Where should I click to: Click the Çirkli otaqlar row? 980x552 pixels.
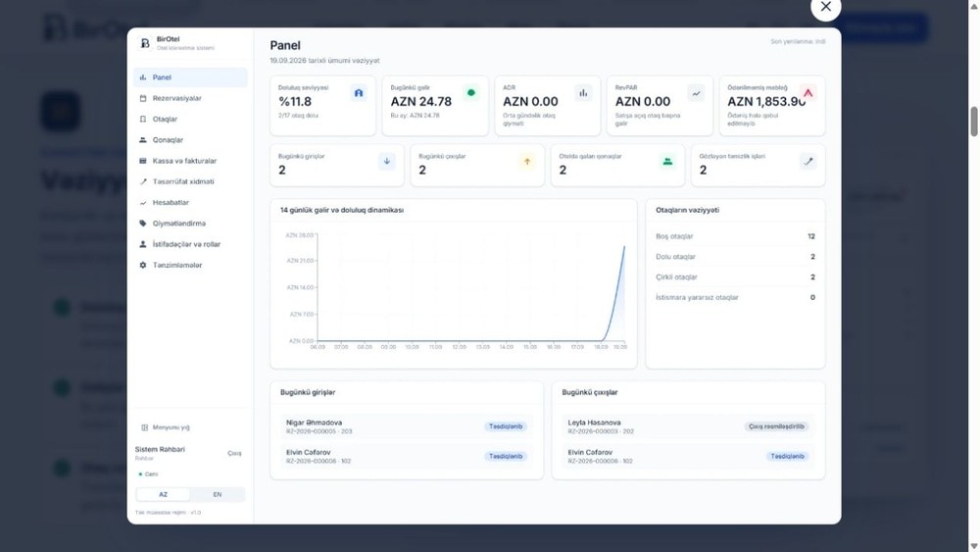click(x=735, y=276)
